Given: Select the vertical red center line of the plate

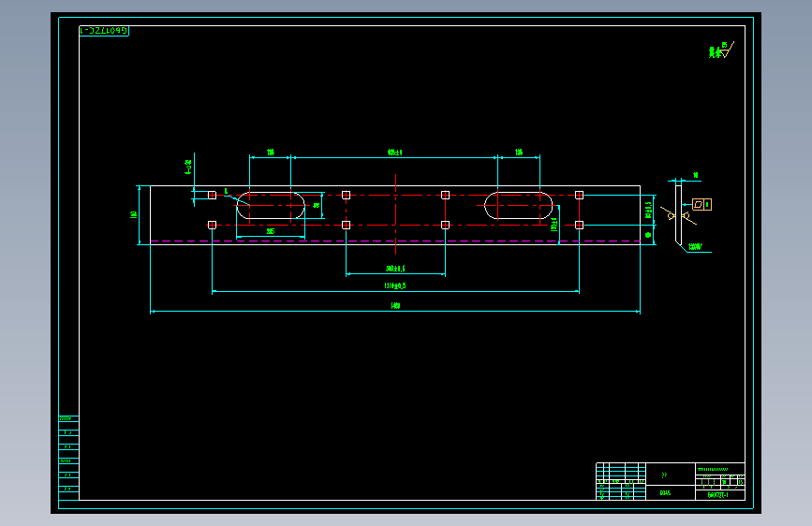Looking at the screenshot, I should tap(395, 214).
